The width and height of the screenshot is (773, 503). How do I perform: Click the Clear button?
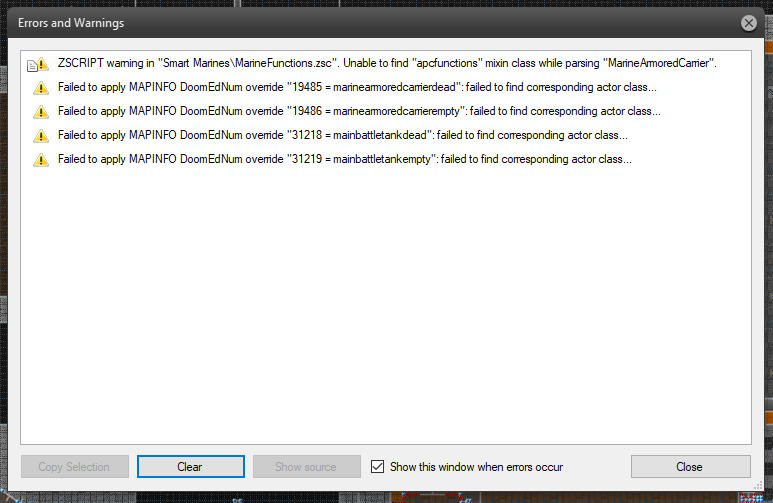[191, 467]
